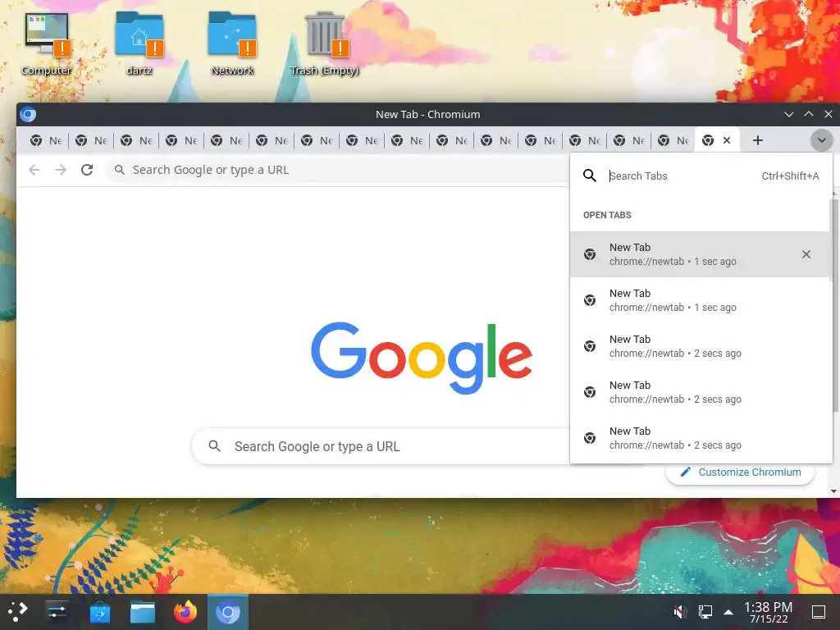Collapse the Search Tabs dropdown button

pyautogui.click(x=821, y=140)
